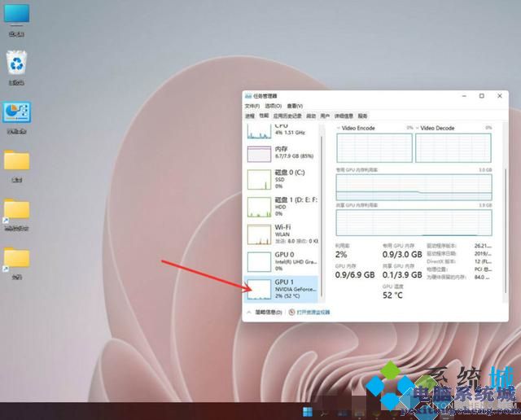Minimize the Task Manager window
Screen dimensions: 521x420
(464, 96)
